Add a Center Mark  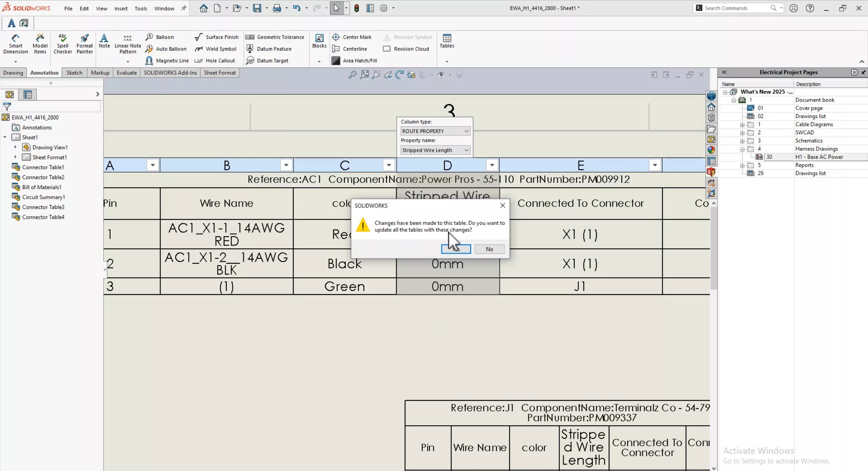click(352, 37)
